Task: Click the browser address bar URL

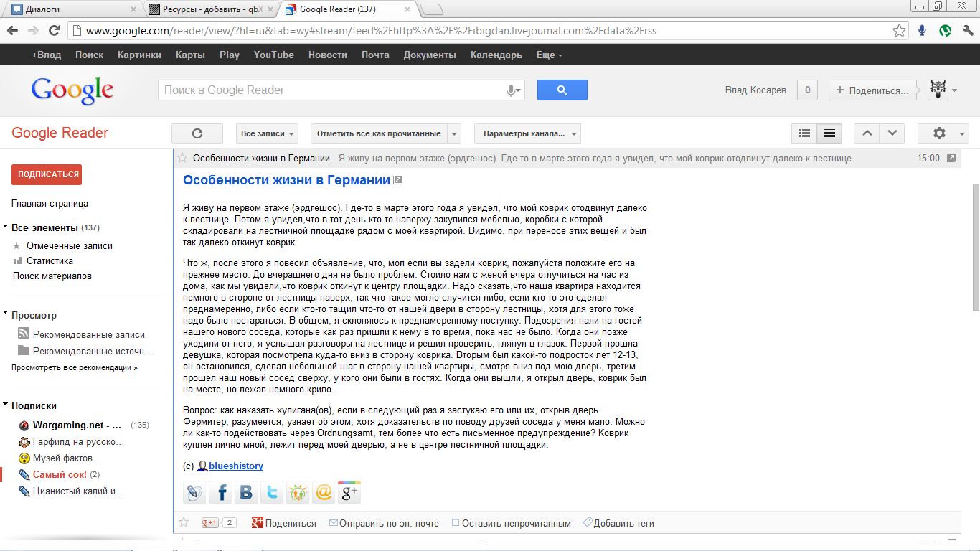Action: pos(371,31)
